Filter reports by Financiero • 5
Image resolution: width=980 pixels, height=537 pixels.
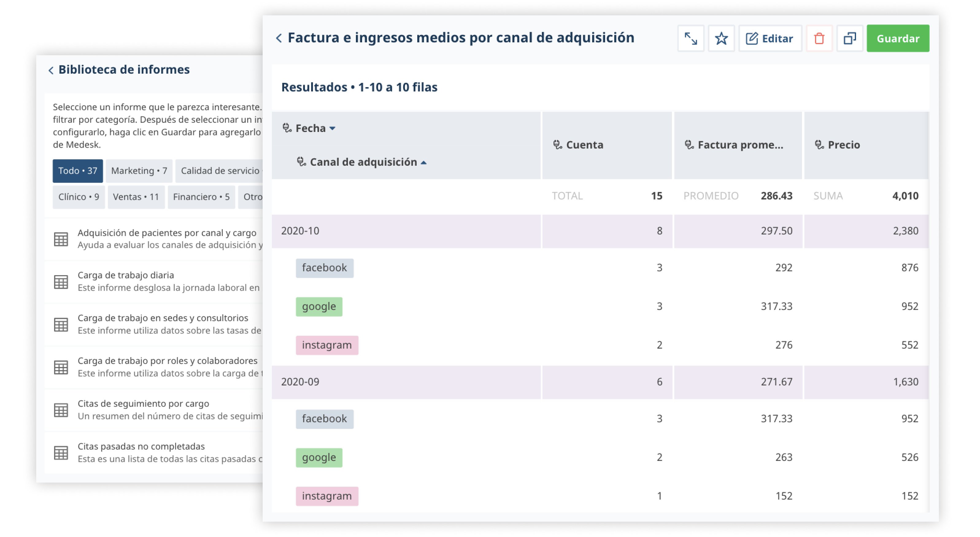tap(201, 197)
